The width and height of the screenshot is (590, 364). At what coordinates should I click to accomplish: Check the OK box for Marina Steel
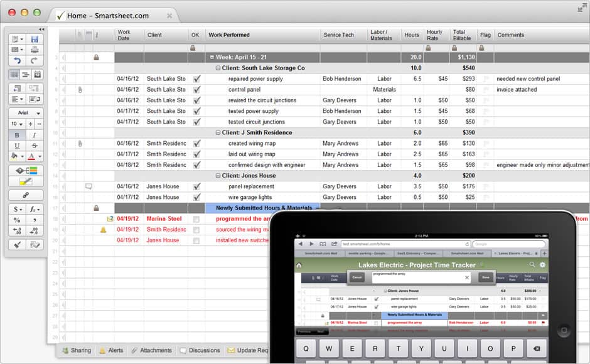click(196, 219)
